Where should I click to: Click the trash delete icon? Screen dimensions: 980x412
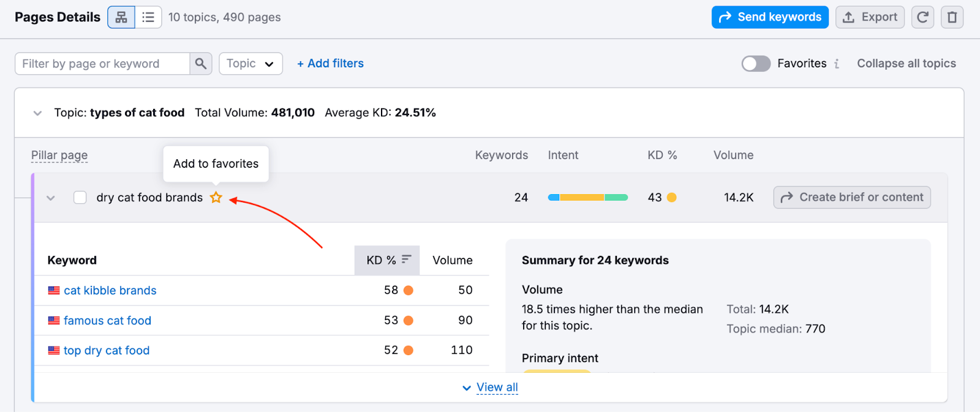coord(952,17)
